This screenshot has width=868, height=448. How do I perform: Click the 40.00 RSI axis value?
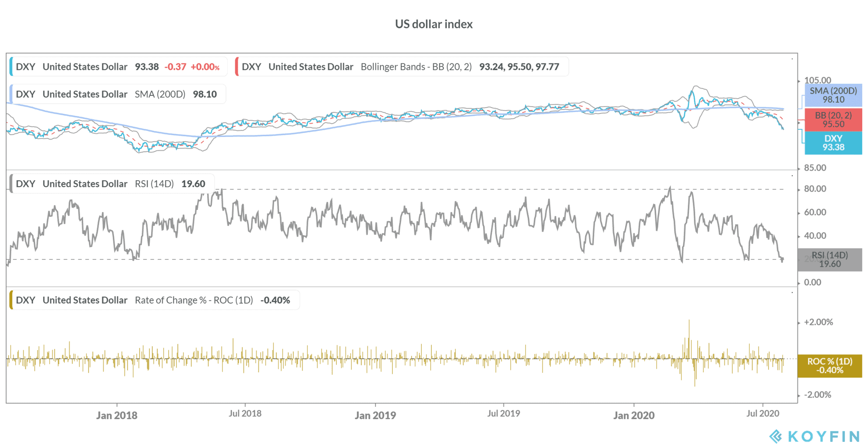(x=815, y=236)
